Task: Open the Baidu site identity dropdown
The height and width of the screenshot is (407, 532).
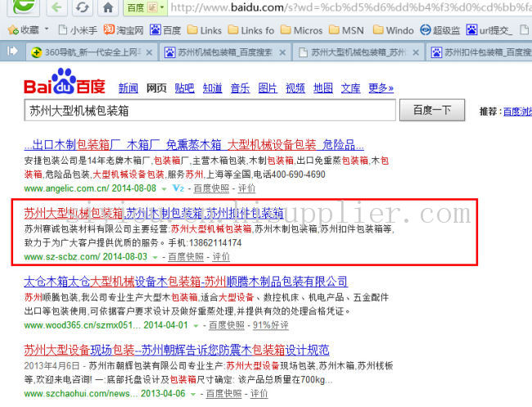Action: point(146,7)
